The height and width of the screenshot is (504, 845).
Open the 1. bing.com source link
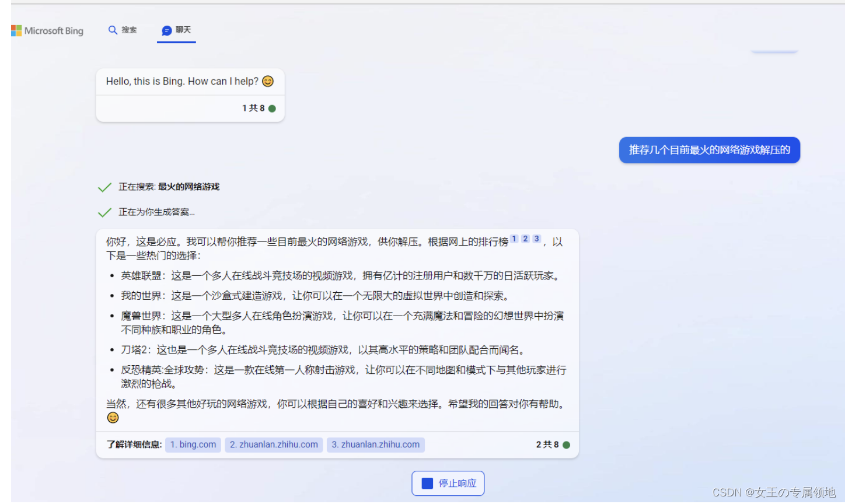[193, 444]
